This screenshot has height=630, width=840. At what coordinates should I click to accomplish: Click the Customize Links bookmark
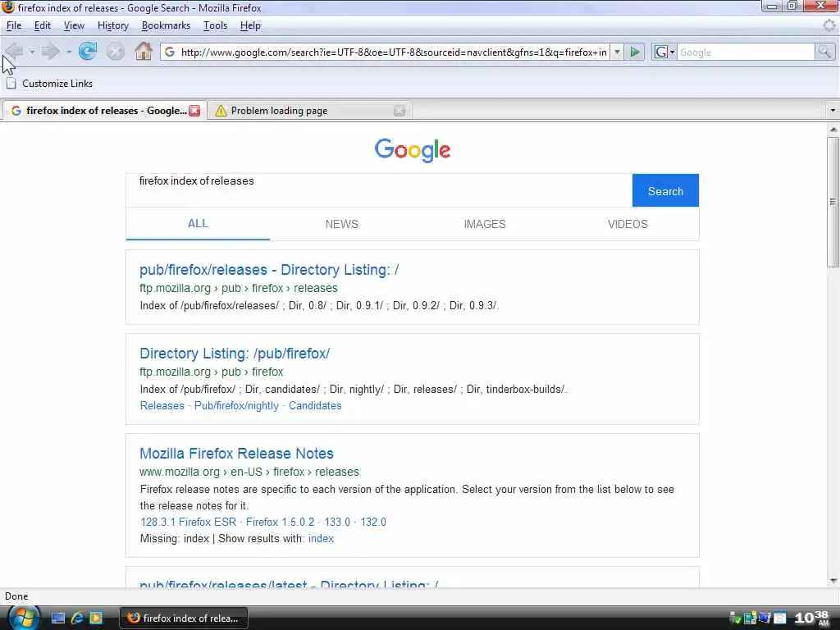click(49, 84)
